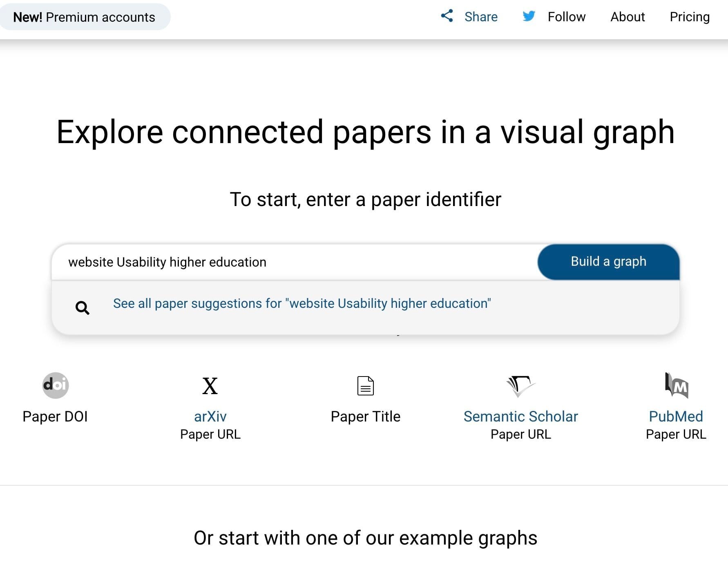Click inside the paper identifier search field
Image resolution: width=728 pixels, height=565 pixels.
click(286, 262)
